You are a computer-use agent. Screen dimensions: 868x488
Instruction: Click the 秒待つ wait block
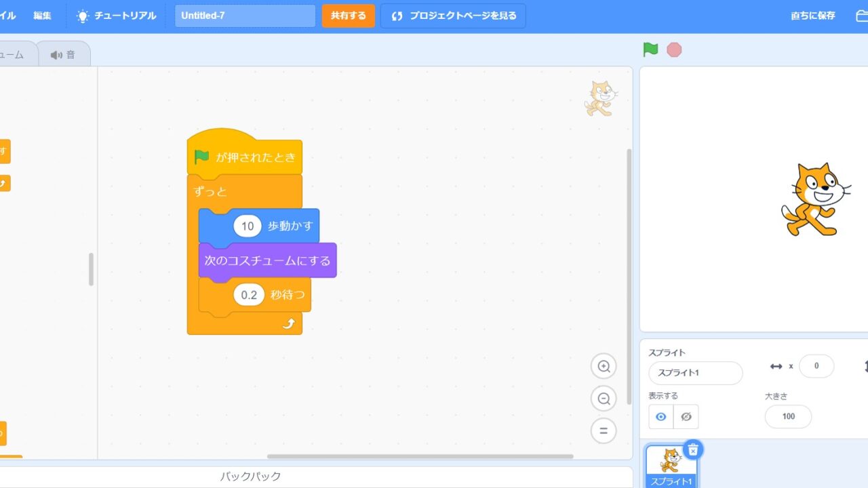(x=288, y=295)
